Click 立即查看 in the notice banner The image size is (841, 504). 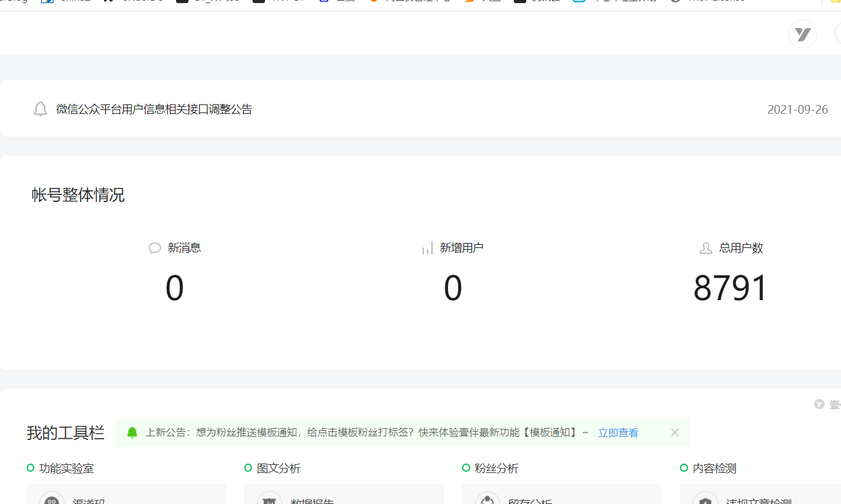pos(618,433)
